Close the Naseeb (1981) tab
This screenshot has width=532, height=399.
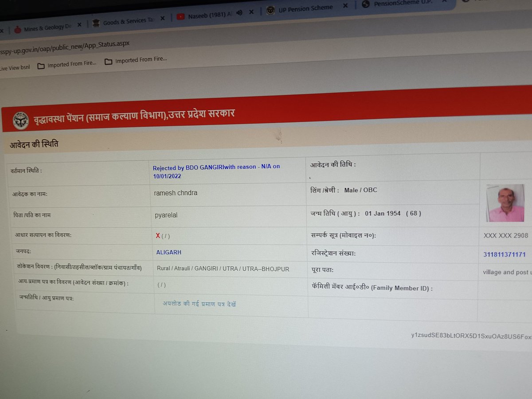tap(251, 12)
